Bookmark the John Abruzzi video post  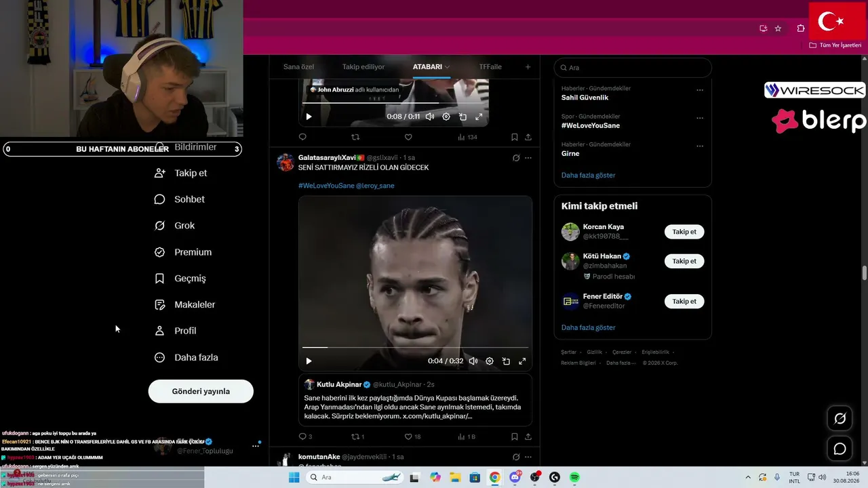515,137
